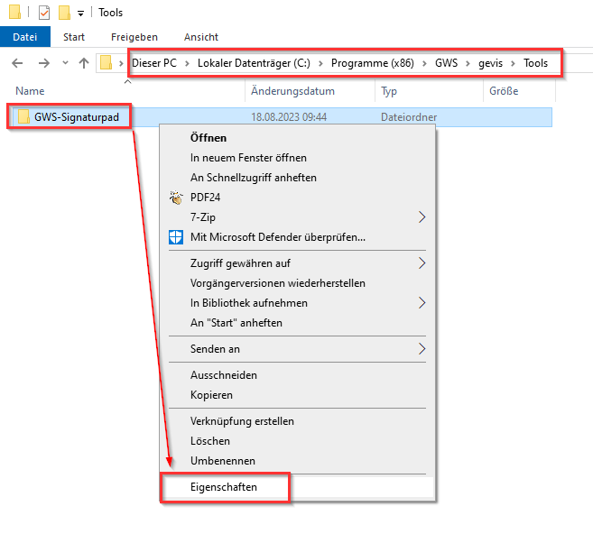Screen dimensions: 593x534
Task: Sort by Name column header
Action: (x=30, y=91)
